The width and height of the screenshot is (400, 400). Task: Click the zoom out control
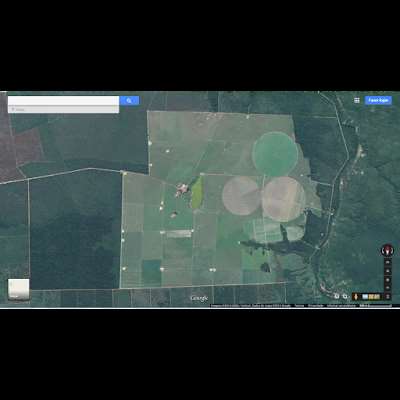click(387, 288)
